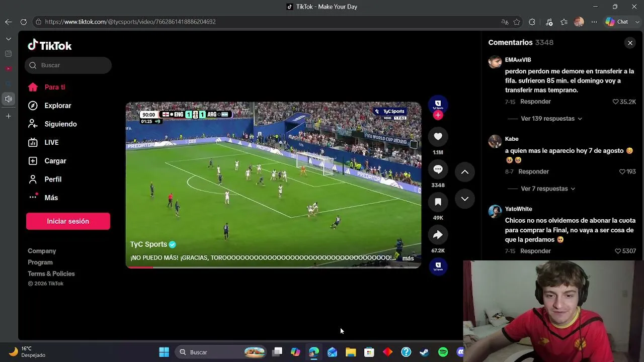Image resolution: width=644 pixels, height=362 pixels.
Task: Click the taskbar Buscar search box
Action: (221, 352)
